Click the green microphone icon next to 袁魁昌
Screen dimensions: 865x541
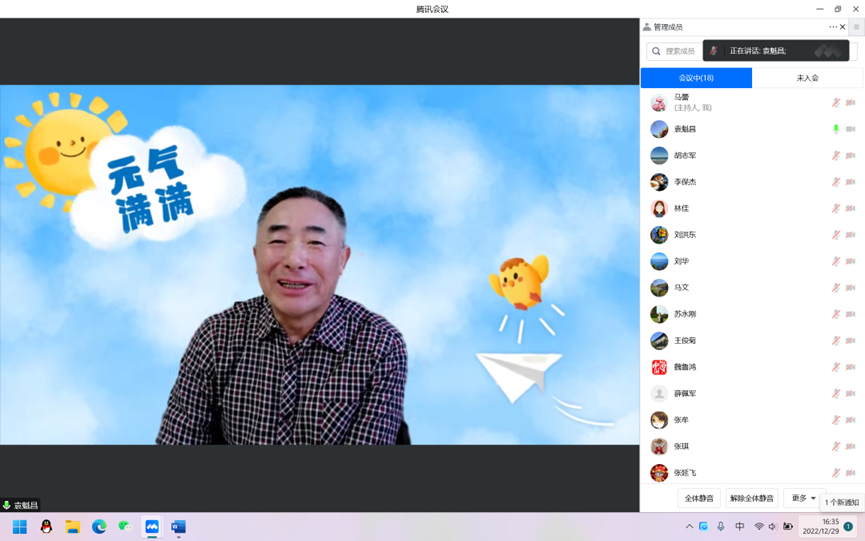pos(836,129)
